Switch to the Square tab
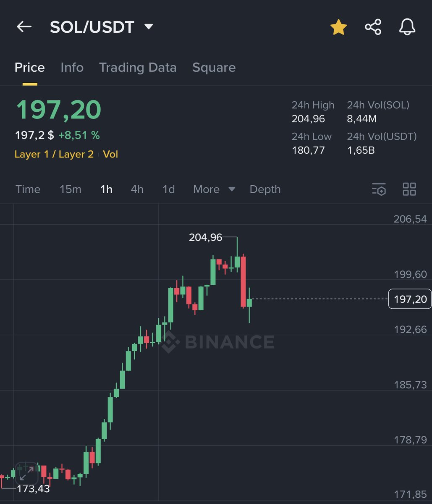The height and width of the screenshot is (504, 432). (214, 67)
